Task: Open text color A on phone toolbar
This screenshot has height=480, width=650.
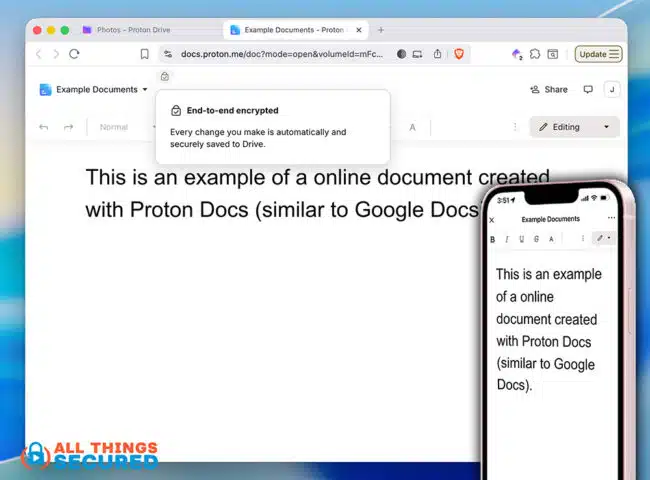Action: pos(551,239)
